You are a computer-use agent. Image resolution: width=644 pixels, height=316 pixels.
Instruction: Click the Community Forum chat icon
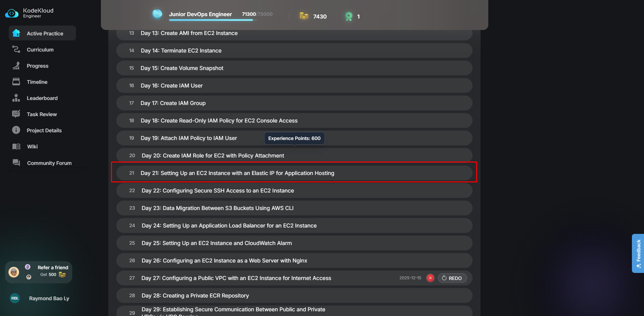coord(16,163)
